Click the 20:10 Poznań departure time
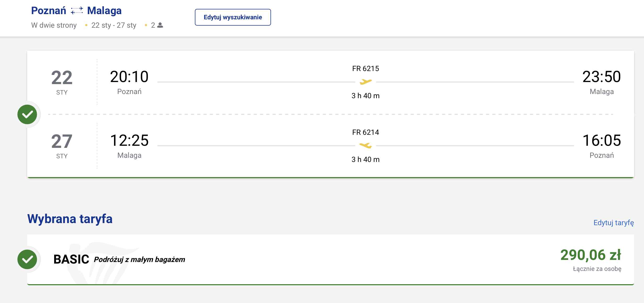The width and height of the screenshot is (644, 303). (x=129, y=77)
